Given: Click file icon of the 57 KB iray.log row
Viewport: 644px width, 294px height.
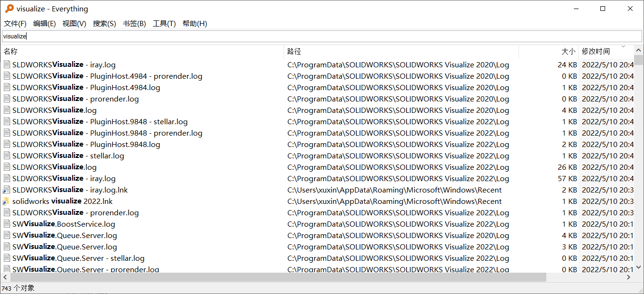Looking at the screenshot, I should [7, 178].
